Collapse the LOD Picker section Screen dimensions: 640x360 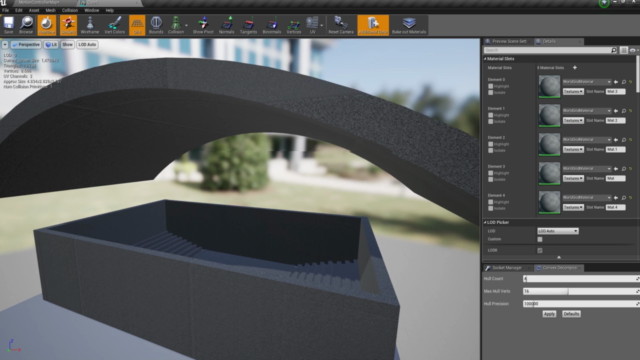pos(485,223)
